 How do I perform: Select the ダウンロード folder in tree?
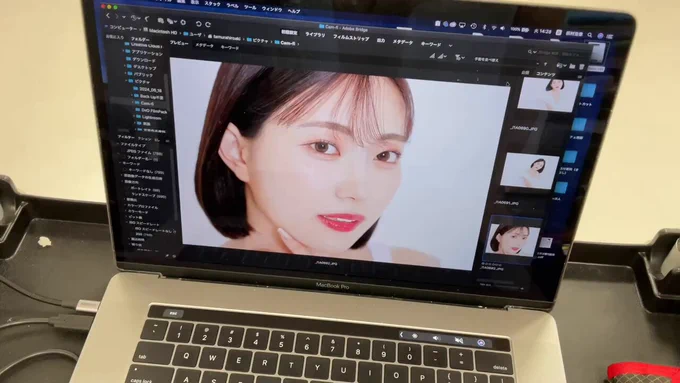pyautogui.click(x=144, y=60)
